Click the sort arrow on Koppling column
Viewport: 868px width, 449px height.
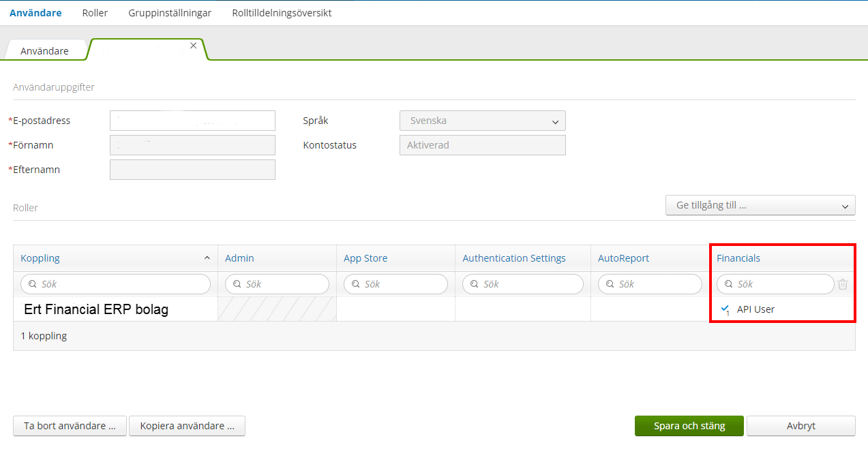pyautogui.click(x=207, y=258)
